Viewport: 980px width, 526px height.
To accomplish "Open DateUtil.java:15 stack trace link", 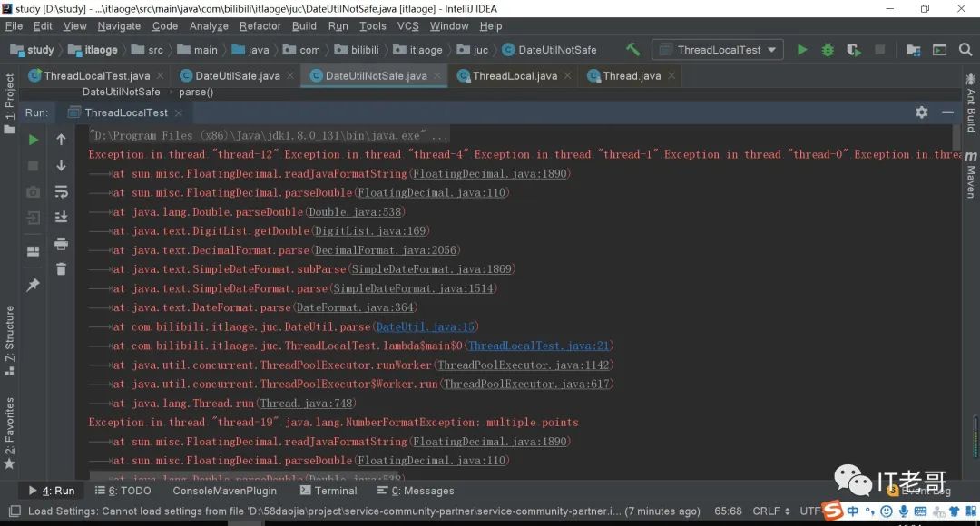I will coord(425,326).
